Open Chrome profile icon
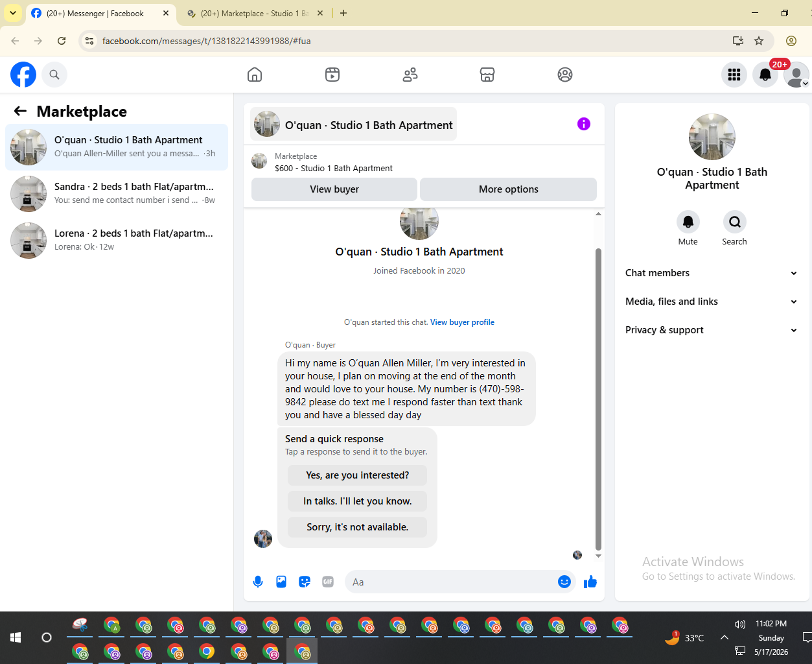 pos(791,41)
